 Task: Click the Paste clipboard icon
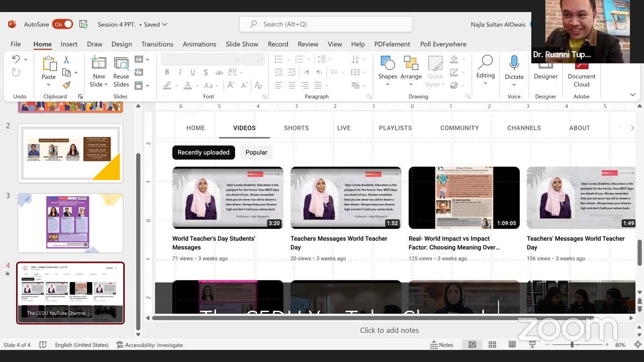pos(49,64)
